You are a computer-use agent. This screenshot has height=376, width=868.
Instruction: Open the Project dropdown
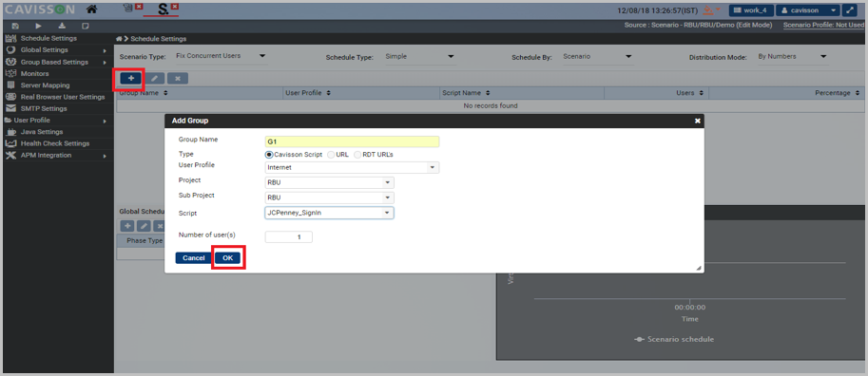[x=329, y=182]
